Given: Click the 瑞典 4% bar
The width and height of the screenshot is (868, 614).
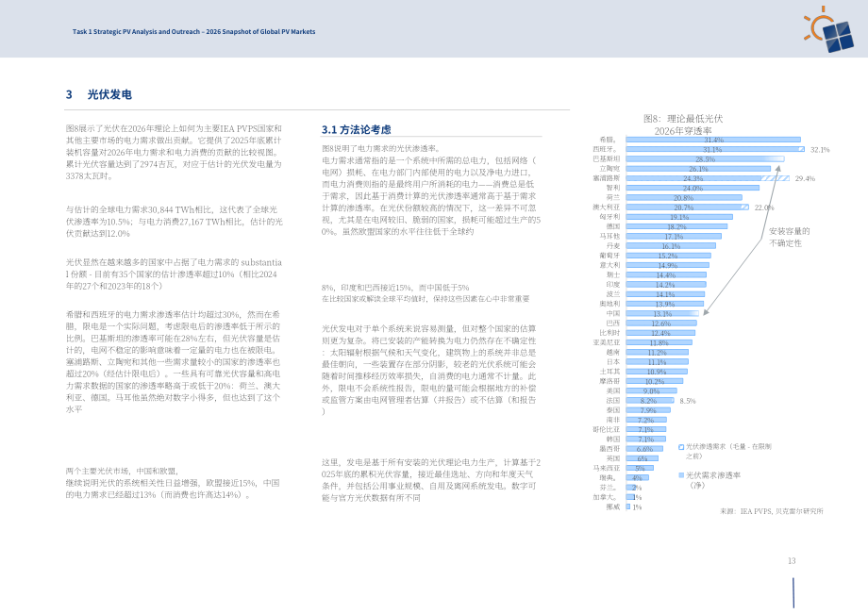Looking at the screenshot, I should click(x=637, y=478).
